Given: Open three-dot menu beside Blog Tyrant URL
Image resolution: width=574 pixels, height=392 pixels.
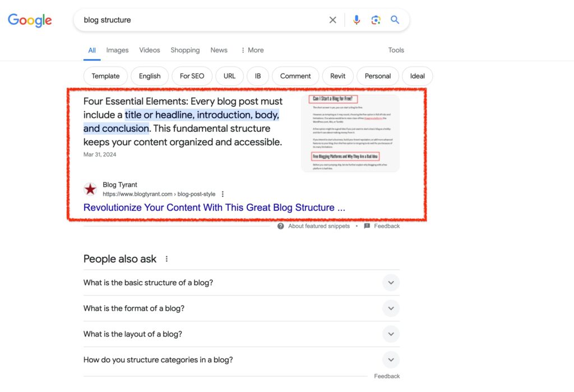Looking at the screenshot, I should [223, 194].
